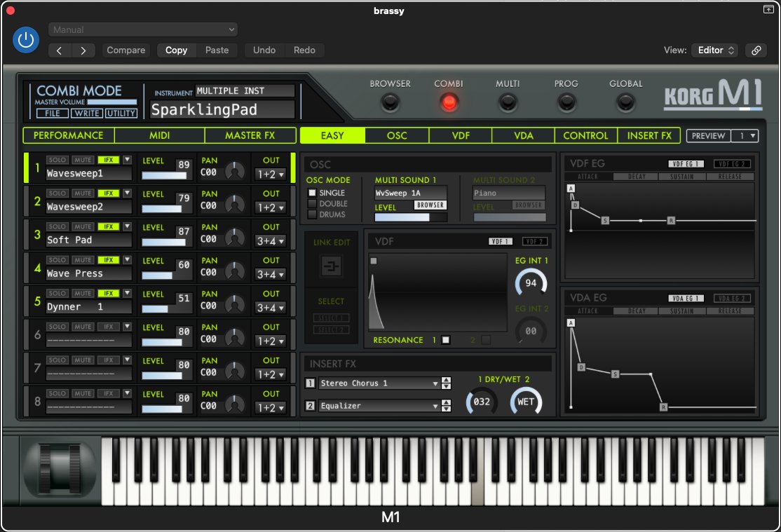Toggle Resonance 1 checkbox
781x532 pixels.
coord(446,340)
